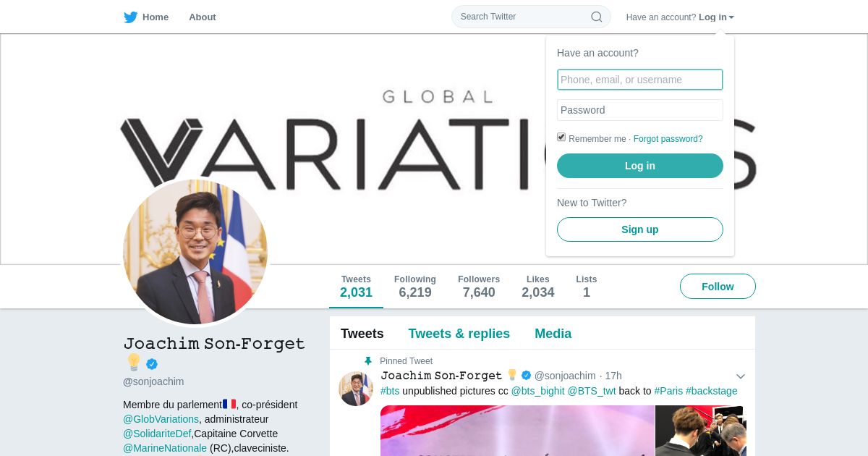The image size is (868, 456).
Task: Switch to Tweets & replies tab
Action: [x=459, y=334]
